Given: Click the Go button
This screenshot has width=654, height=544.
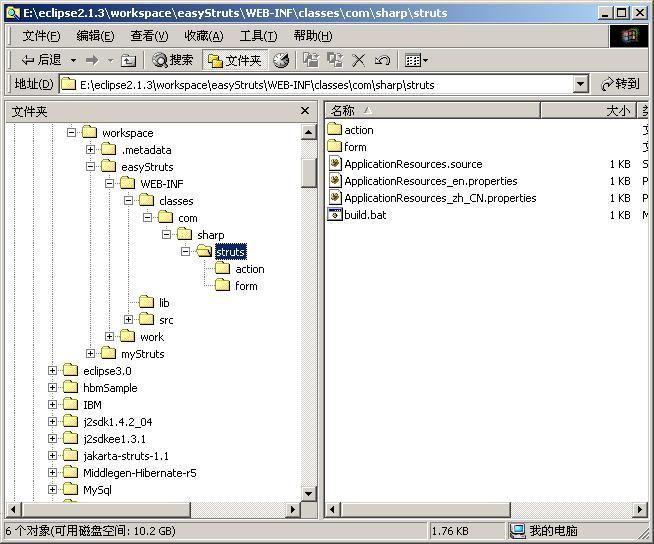Looking at the screenshot, I should click(620, 84).
